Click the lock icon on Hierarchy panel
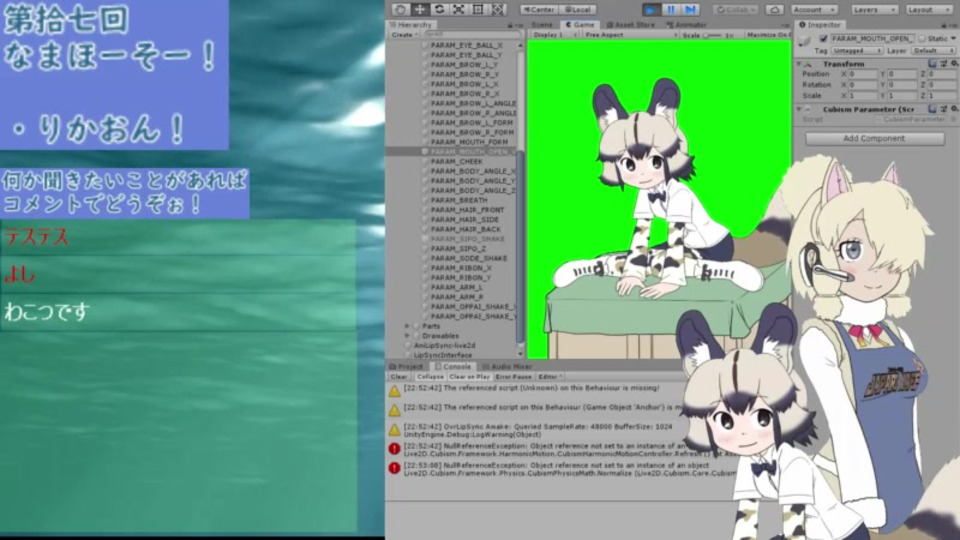This screenshot has height=540, width=960. point(510,25)
